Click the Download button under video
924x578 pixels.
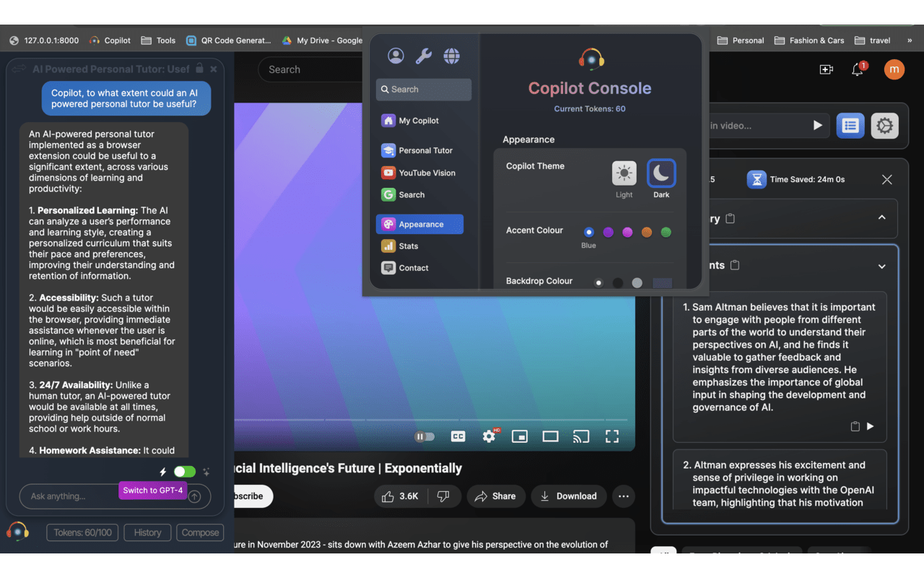tap(568, 496)
